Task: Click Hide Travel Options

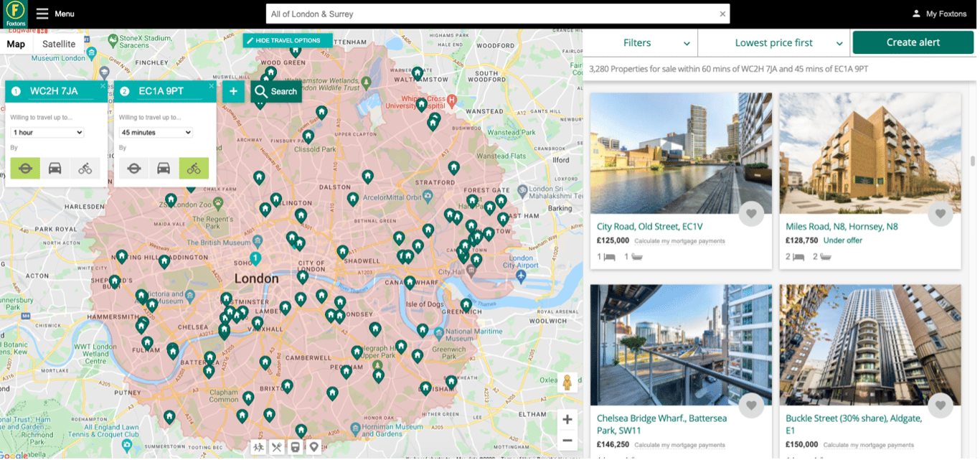Action: [287, 40]
